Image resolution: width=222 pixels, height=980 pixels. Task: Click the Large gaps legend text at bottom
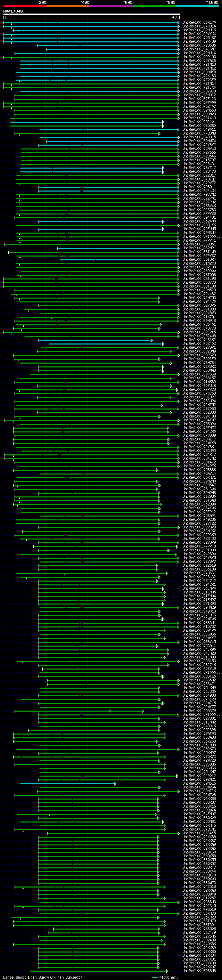43,977
